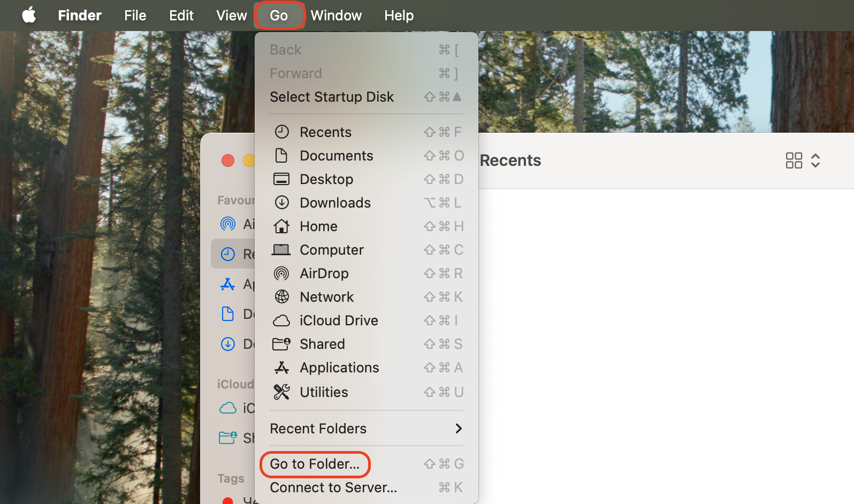Click the Applications icon in Go menu
Viewport: 854px width, 504px height.
(x=281, y=368)
